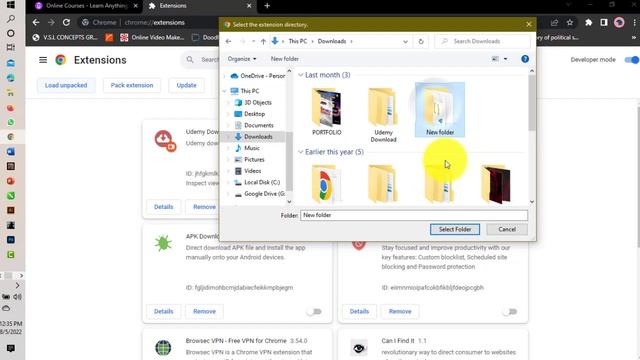Open Videos in navigation tree

tap(248, 171)
